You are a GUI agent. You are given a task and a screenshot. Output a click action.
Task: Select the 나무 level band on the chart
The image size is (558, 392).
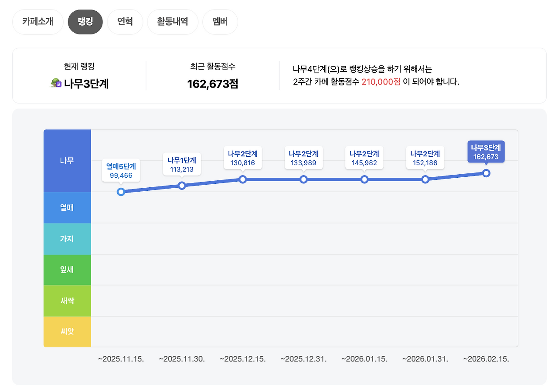[67, 161]
